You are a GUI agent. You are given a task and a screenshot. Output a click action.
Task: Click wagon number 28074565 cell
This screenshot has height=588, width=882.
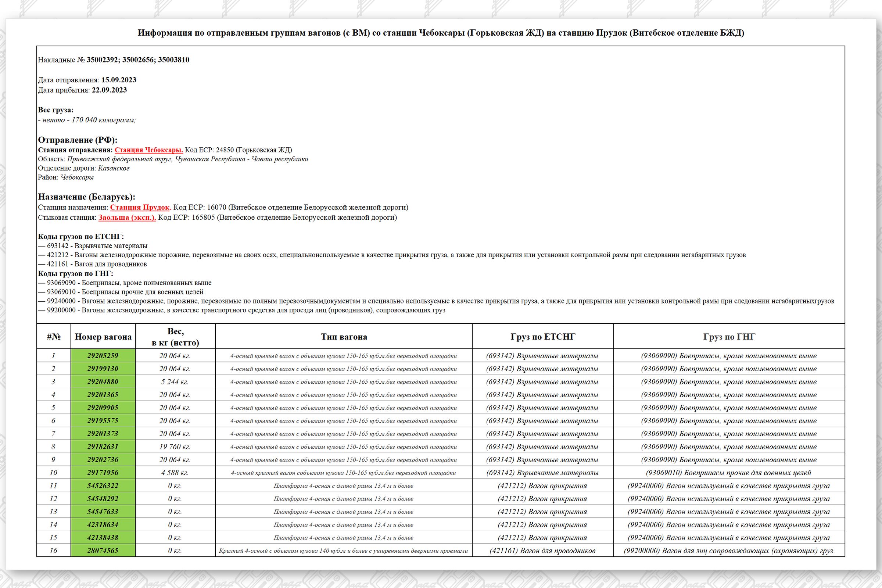[x=103, y=551]
